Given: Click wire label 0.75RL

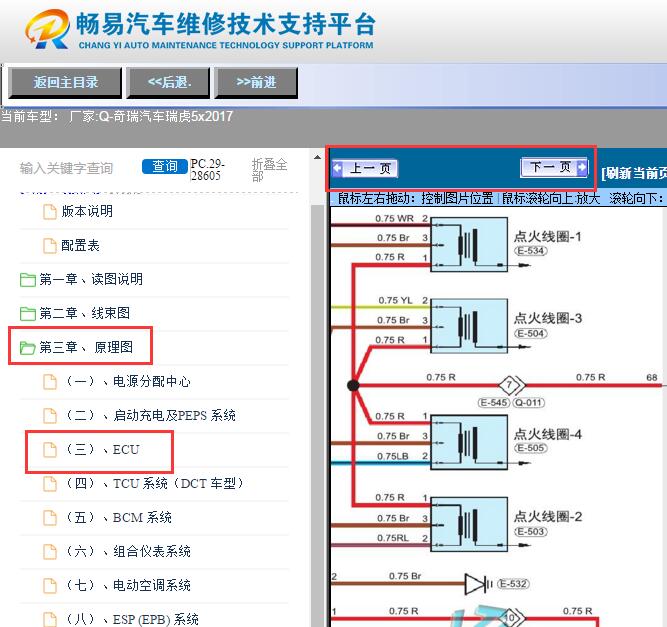Looking at the screenshot, I should coord(392,538).
